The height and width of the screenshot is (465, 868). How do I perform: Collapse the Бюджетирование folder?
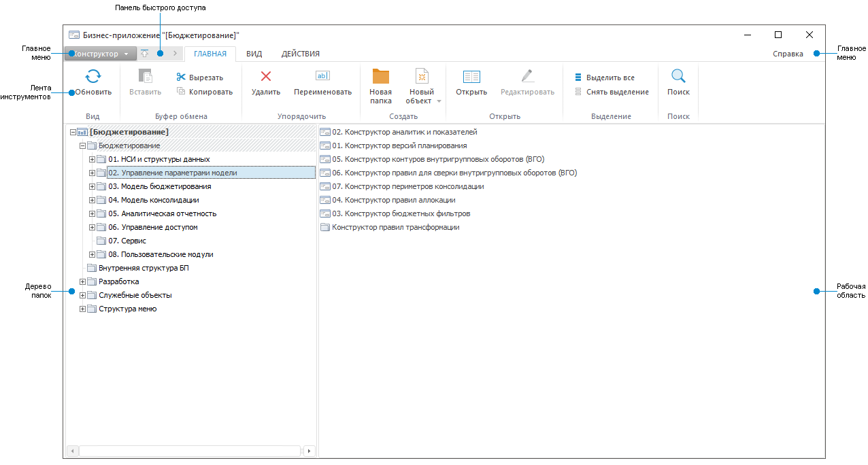coord(82,145)
